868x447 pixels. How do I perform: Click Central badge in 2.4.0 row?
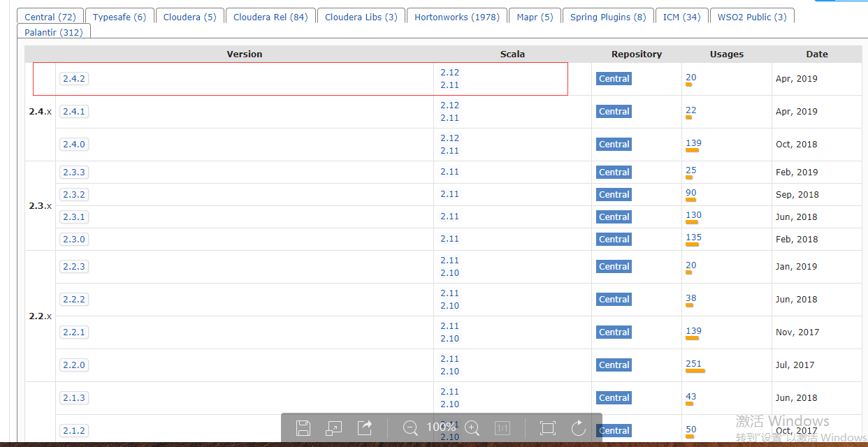614,145
